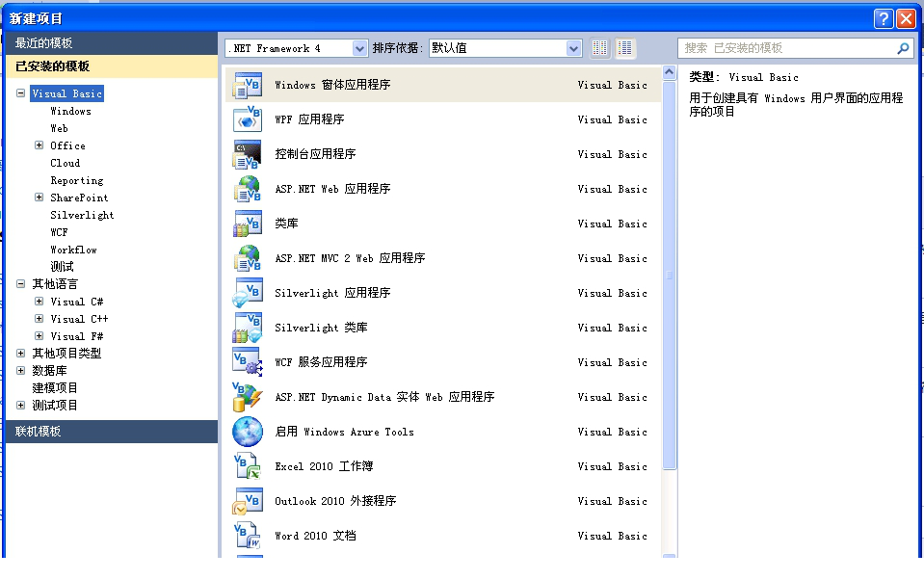Select the Excel 2010 工作簿 template icon
The height and width of the screenshot is (580, 924).
[x=248, y=467]
